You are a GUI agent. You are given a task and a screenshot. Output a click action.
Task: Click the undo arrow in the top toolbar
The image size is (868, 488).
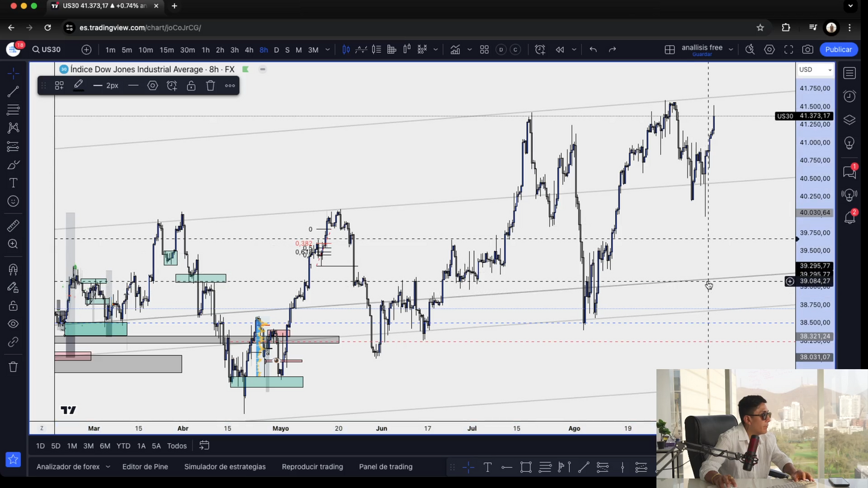(593, 50)
